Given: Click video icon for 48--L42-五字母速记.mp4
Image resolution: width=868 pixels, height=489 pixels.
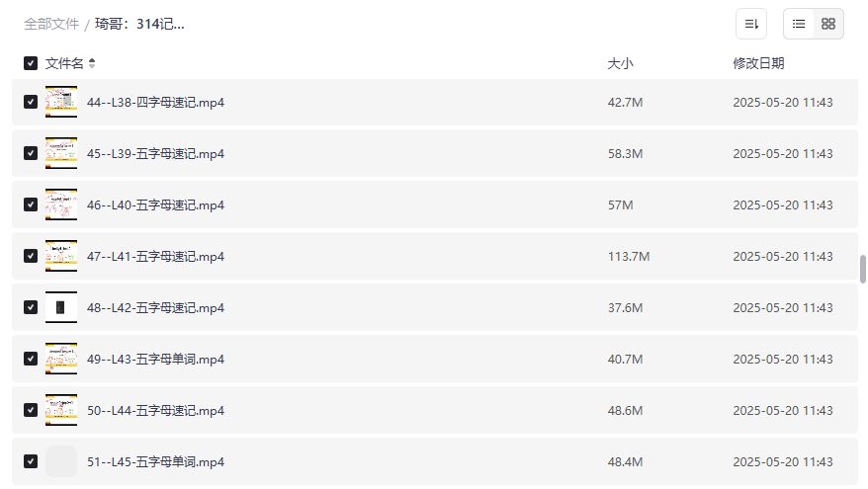Looking at the screenshot, I should (x=61, y=307).
